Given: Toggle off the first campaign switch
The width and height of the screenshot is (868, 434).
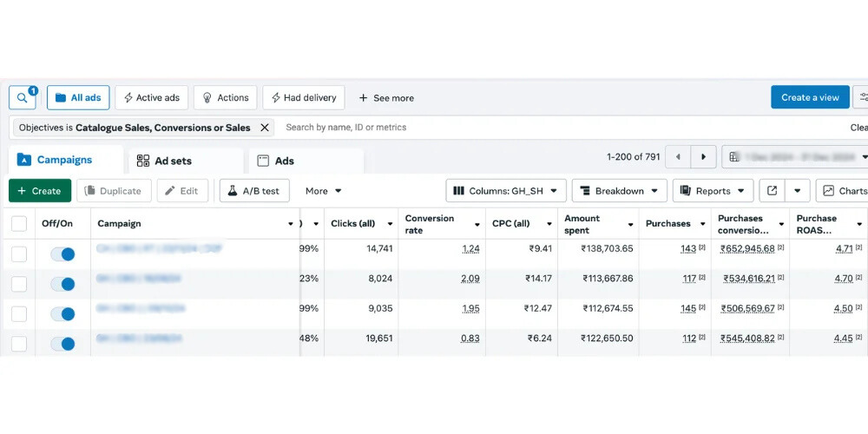Looking at the screenshot, I should coord(62,254).
